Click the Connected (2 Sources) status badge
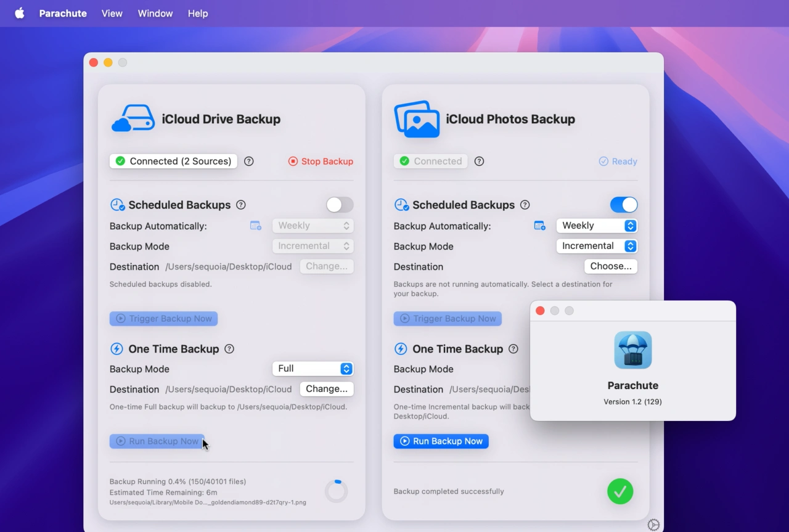Screen dimensions: 789x532 coord(173,162)
